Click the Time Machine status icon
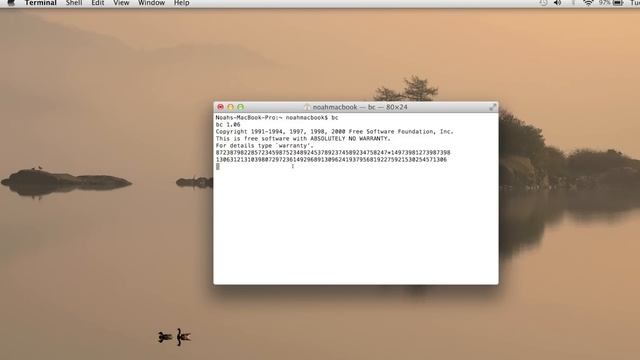The width and height of the screenshot is (640, 360). pos(543,2)
